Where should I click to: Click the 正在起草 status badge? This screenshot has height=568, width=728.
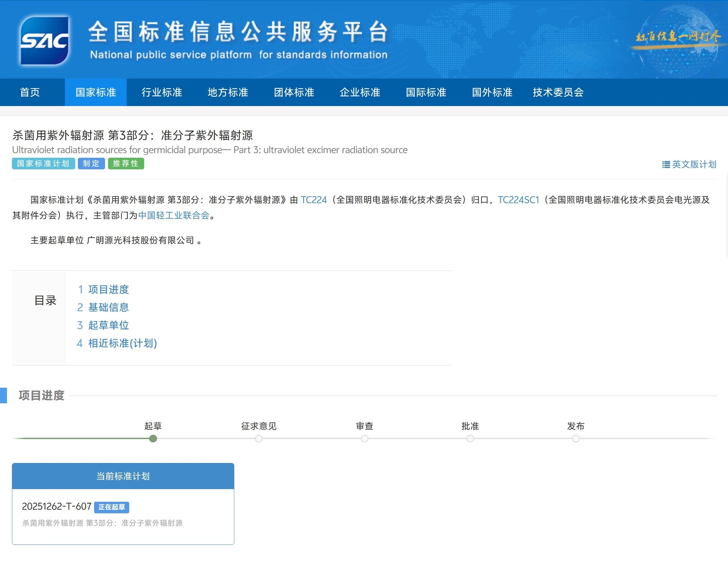[x=112, y=507]
